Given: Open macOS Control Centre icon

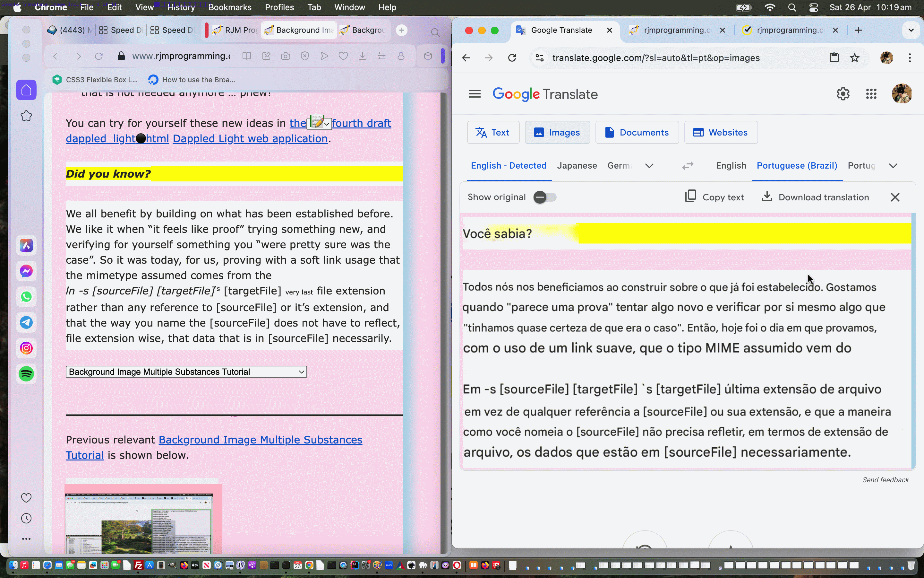Looking at the screenshot, I should [813, 7].
